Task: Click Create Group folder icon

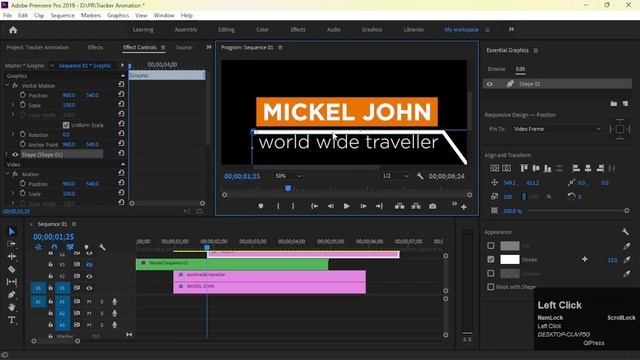Action: (614, 104)
